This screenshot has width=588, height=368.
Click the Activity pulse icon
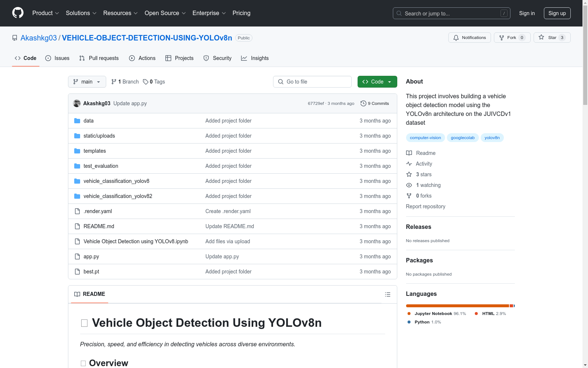409,164
